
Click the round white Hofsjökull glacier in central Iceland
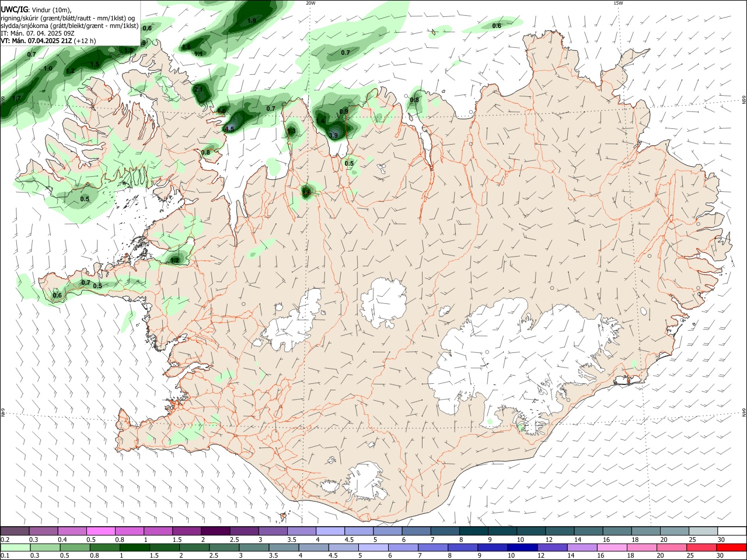(383, 303)
